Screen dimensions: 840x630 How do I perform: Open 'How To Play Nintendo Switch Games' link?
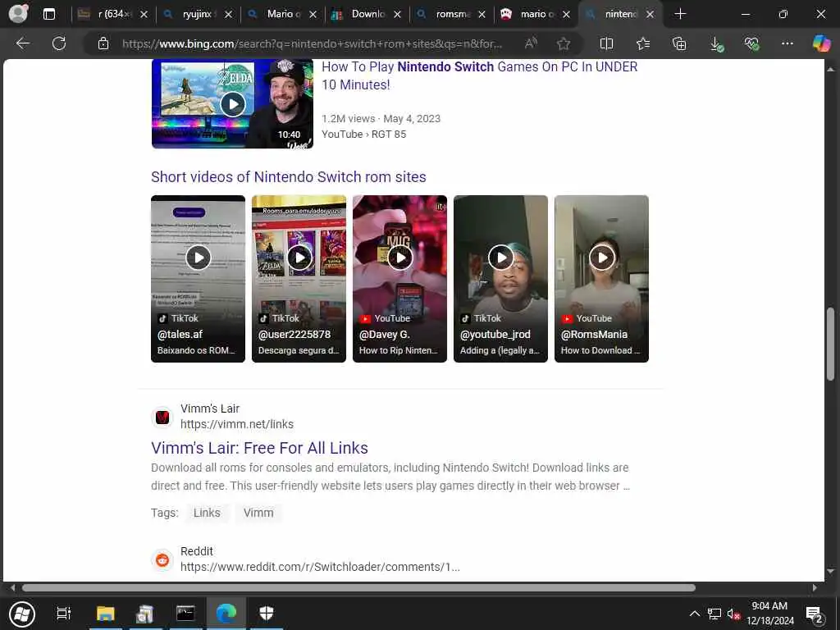479,75
